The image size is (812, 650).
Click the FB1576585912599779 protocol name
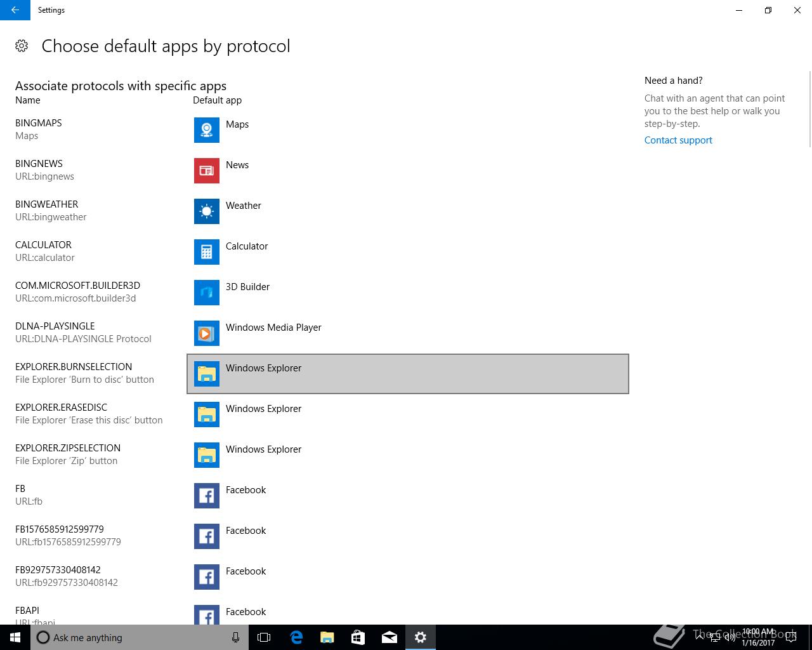pos(60,529)
